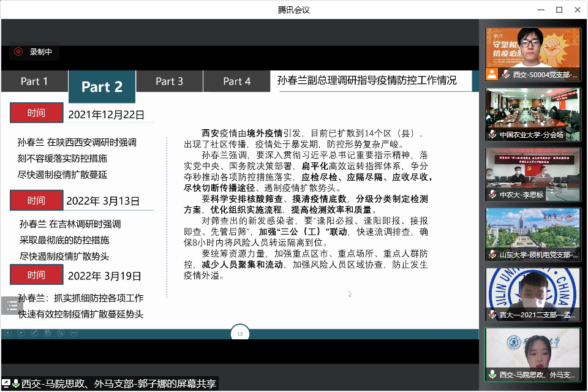
Task: Click the gray list menu icon on slide
Action: pyautogui.click(x=12, y=305)
